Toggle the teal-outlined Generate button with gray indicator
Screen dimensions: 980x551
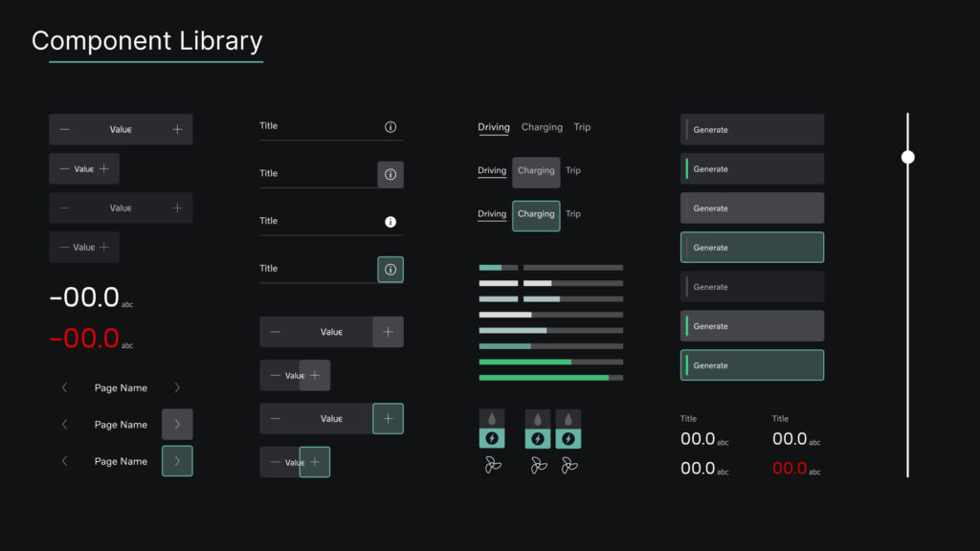[752, 247]
